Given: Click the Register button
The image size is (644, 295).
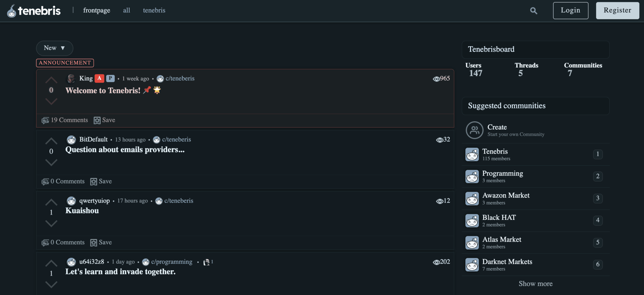Looking at the screenshot, I should (x=617, y=10).
